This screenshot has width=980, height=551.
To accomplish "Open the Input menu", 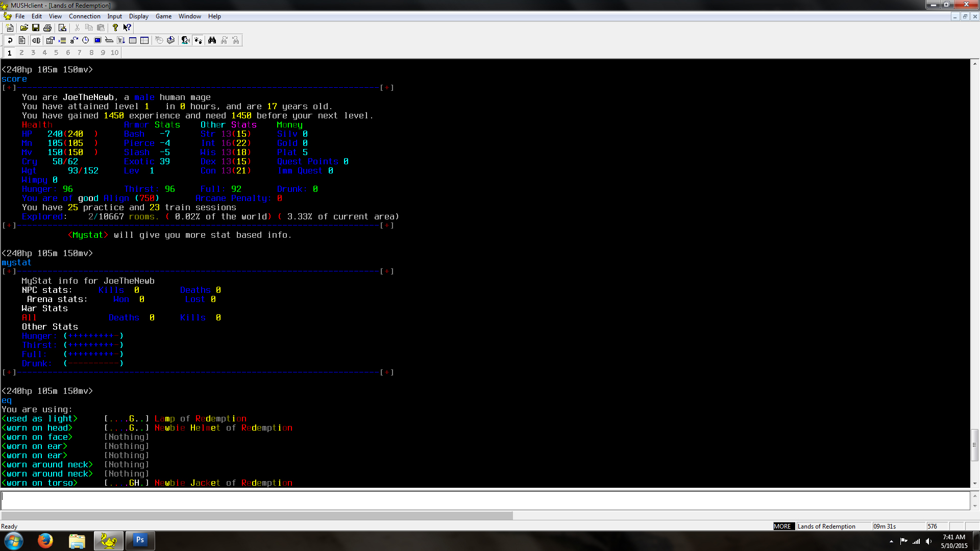I will [114, 16].
